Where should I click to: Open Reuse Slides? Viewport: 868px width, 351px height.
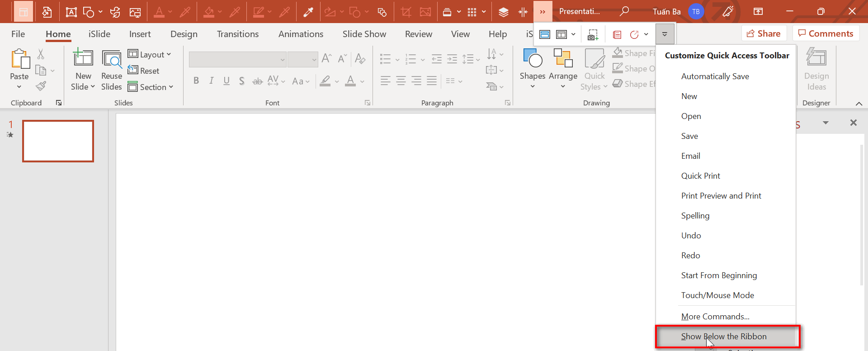tap(112, 71)
